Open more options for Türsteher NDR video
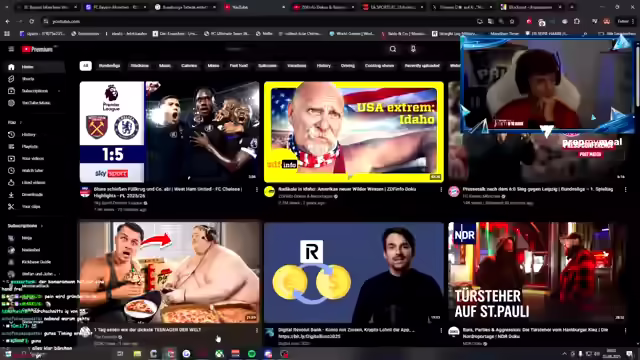640x360 pixels. click(626, 330)
